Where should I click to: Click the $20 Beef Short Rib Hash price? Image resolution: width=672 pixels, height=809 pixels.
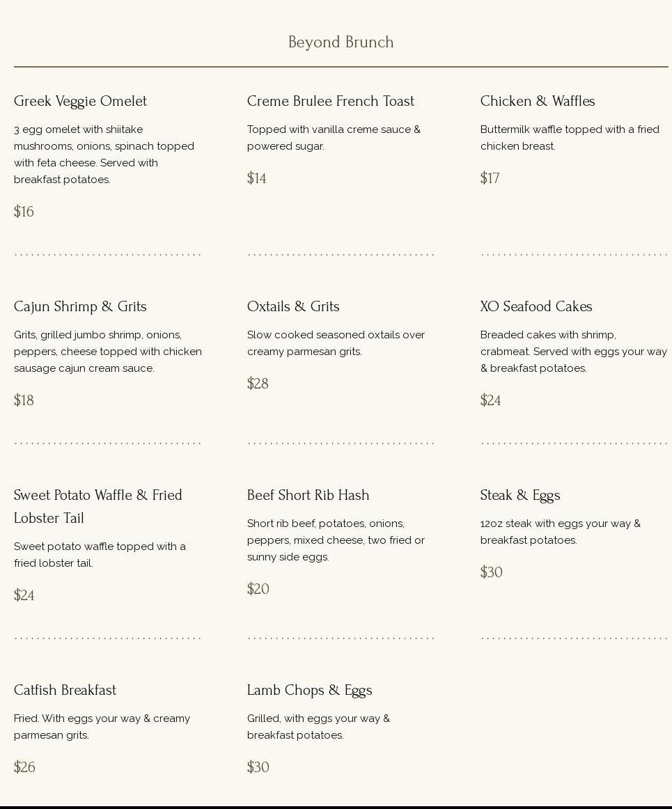[258, 589]
